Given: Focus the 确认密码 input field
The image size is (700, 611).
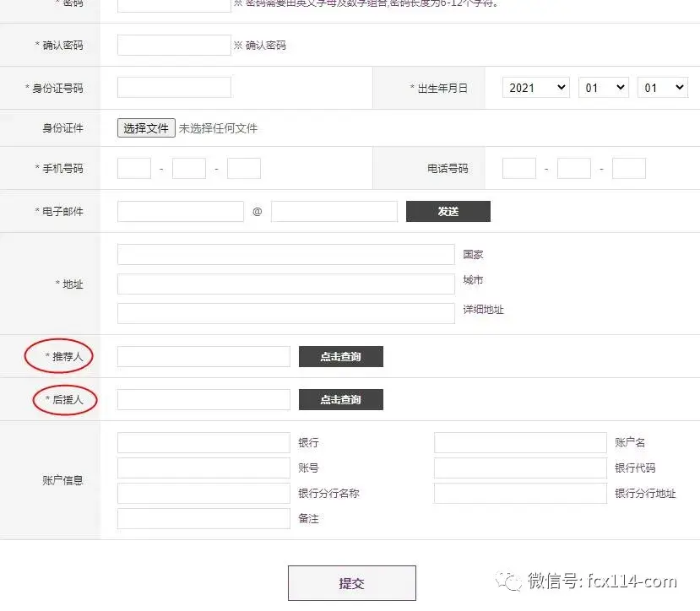Looking at the screenshot, I should point(174,46).
